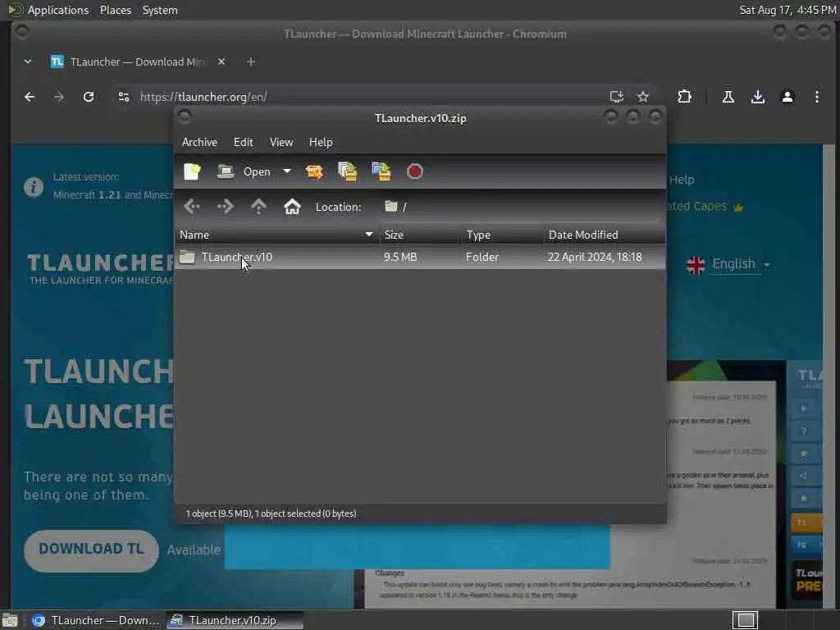Open the Archive menu
The image size is (840, 630).
click(199, 143)
